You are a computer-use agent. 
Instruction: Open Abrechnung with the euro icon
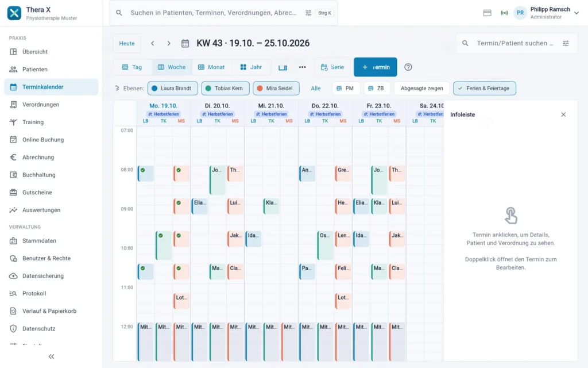click(51, 158)
